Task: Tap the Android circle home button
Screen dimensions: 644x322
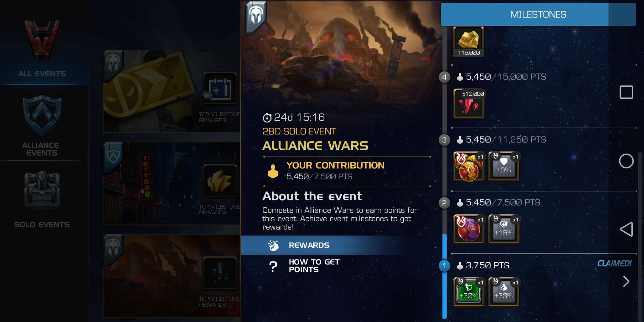Action: (x=626, y=161)
